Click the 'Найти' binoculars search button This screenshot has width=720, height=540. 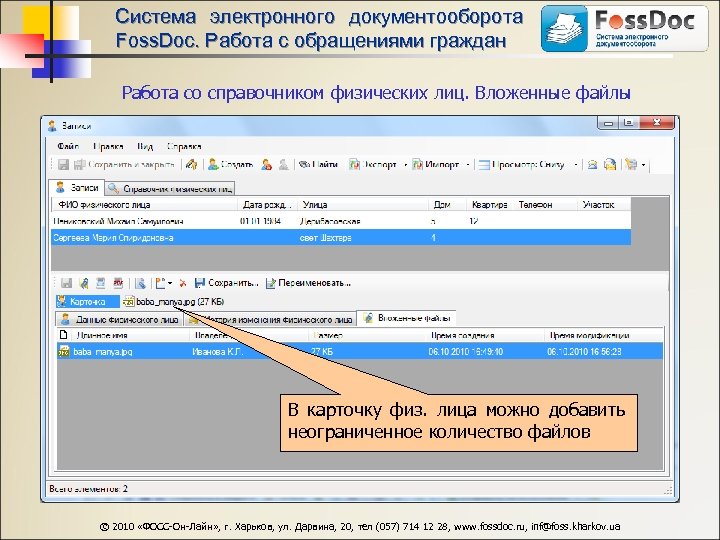click(318, 164)
